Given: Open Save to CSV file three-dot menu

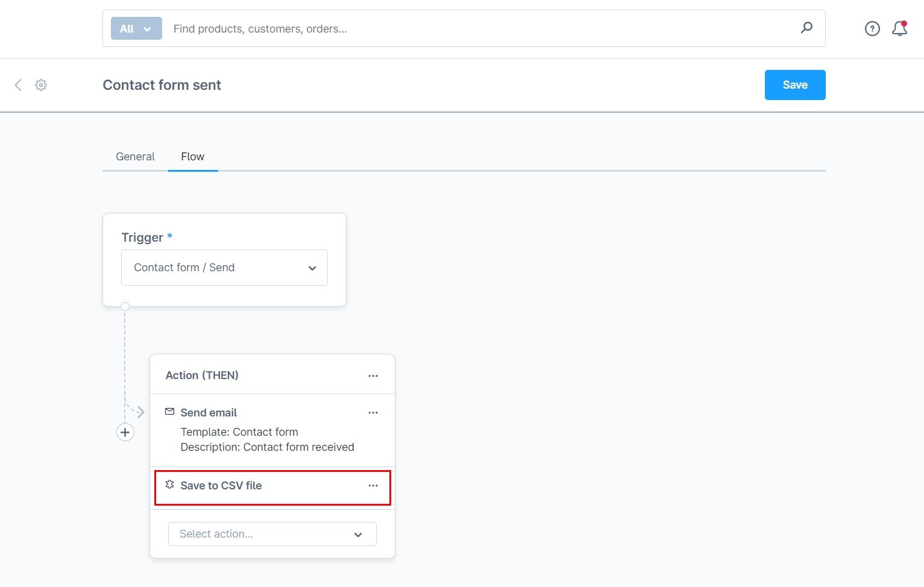Looking at the screenshot, I should coord(373,486).
